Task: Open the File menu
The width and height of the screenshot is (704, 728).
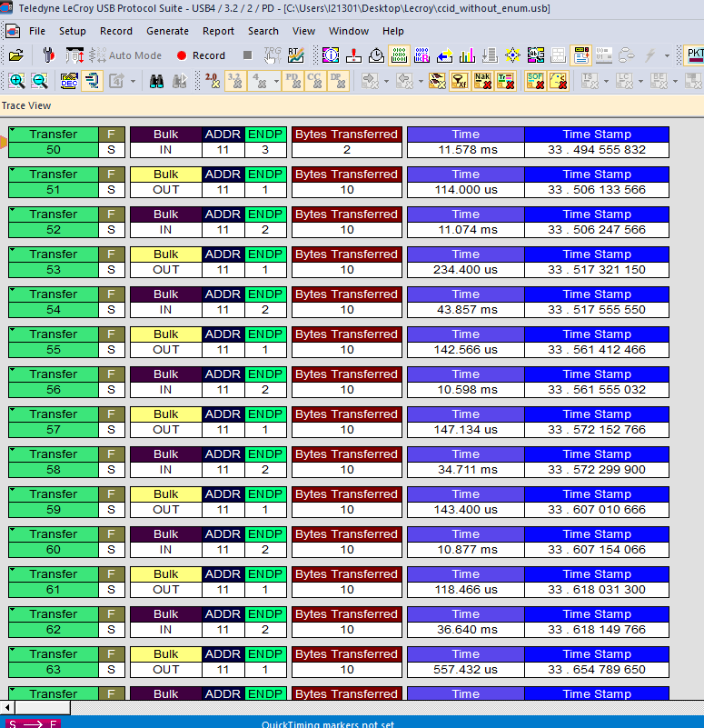Action: coord(37,31)
